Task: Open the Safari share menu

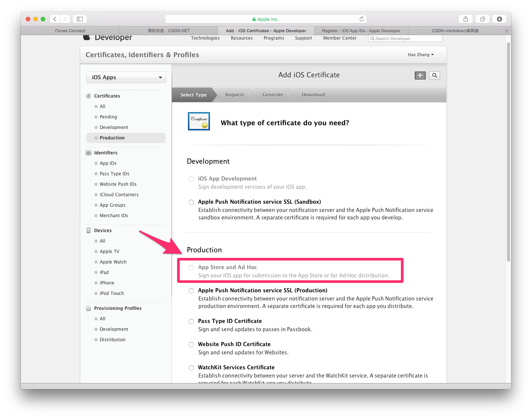Action: [x=466, y=19]
